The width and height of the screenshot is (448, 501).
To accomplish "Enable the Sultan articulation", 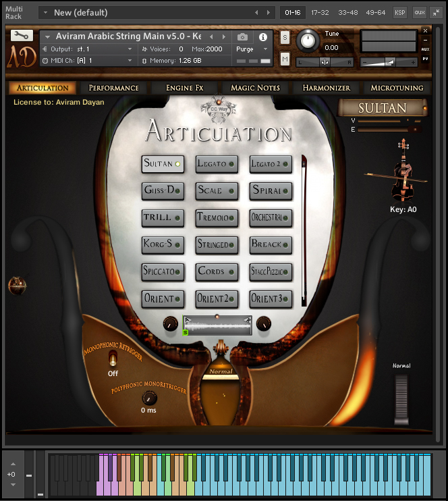I will pyautogui.click(x=163, y=164).
